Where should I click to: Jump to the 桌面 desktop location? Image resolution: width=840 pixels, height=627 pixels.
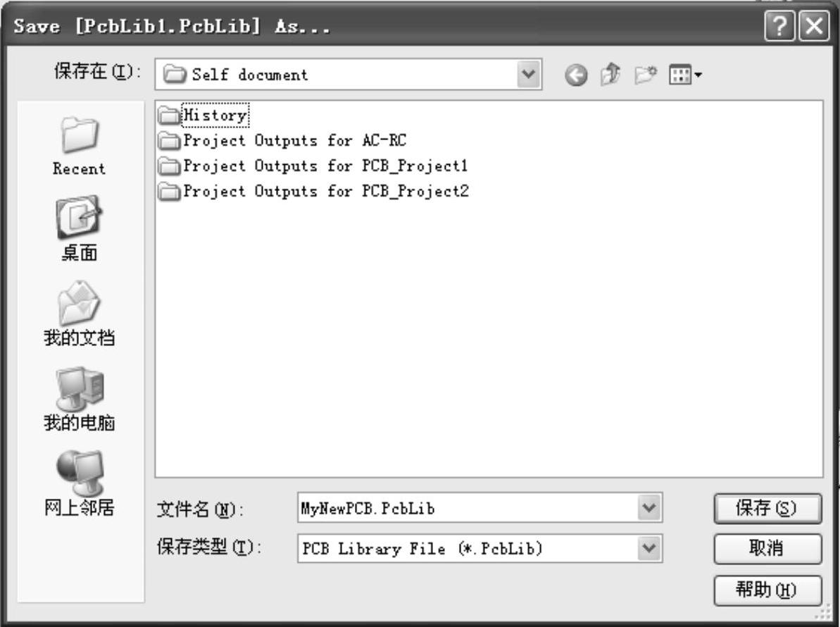[80, 229]
